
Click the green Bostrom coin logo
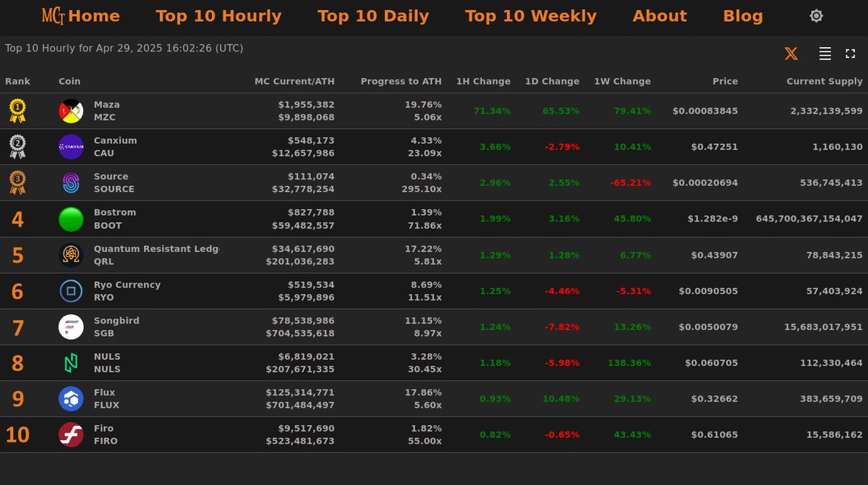(71, 219)
